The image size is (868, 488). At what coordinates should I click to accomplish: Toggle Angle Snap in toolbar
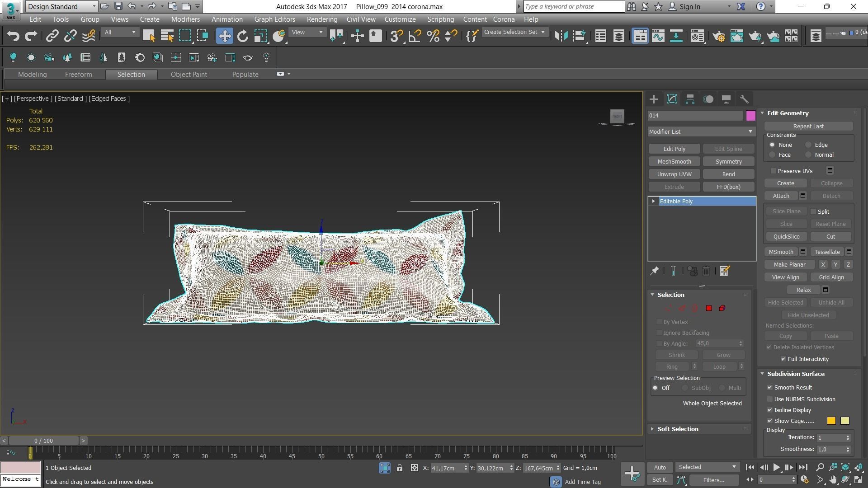(x=415, y=36)
